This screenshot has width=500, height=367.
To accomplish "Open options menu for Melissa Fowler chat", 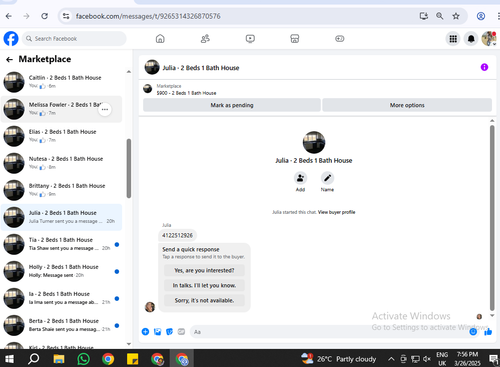I will (105, 109).
